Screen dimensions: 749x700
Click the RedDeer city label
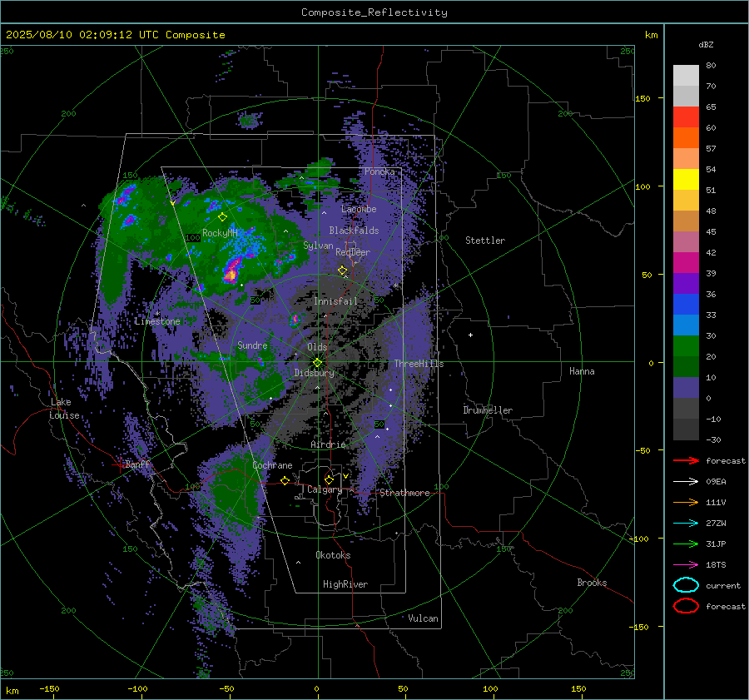(x=353, y=252)
